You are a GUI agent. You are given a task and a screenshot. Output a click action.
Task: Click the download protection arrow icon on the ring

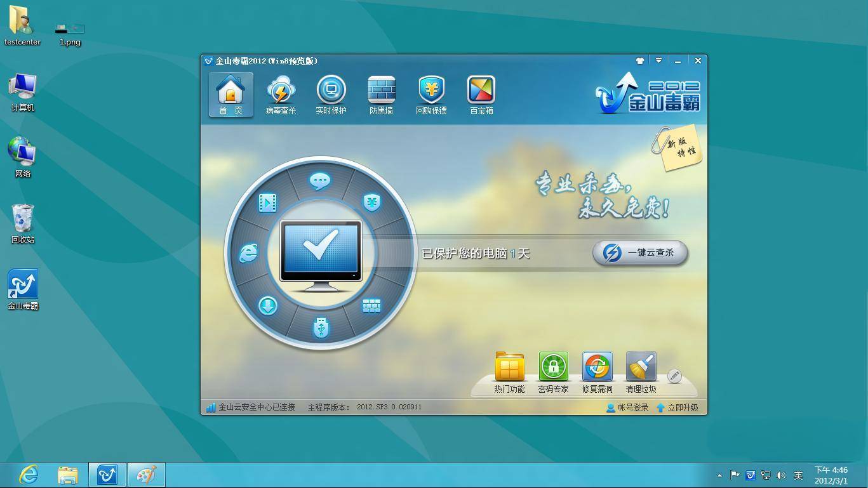tap(267, 306)
